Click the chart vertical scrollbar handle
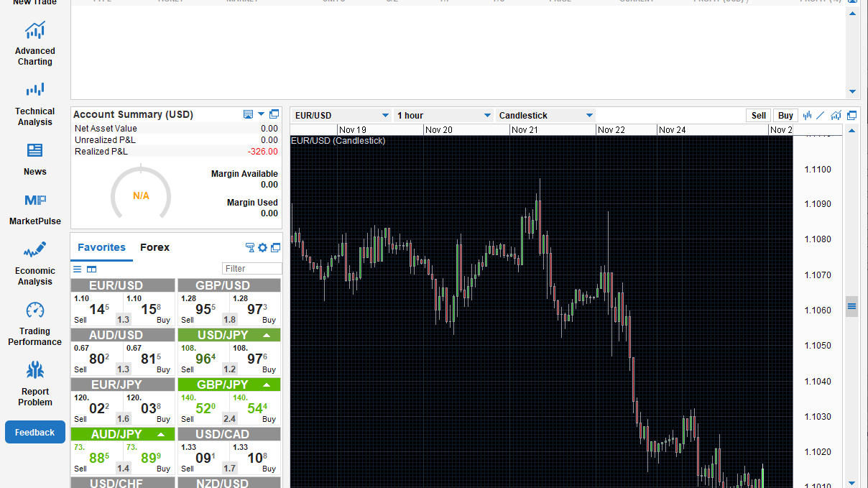868x488 pixels. point(852,306)
